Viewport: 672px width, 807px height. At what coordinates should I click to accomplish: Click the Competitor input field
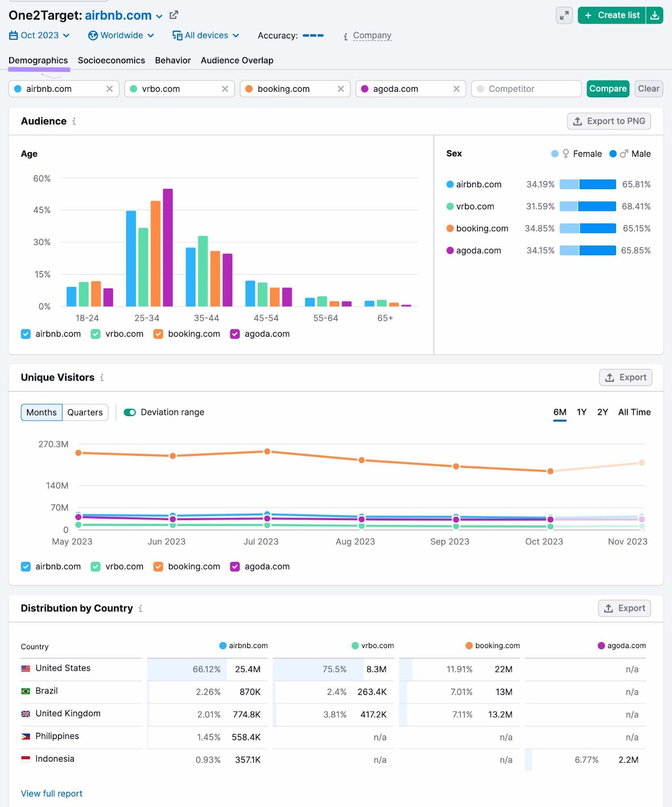pos(526,89)
